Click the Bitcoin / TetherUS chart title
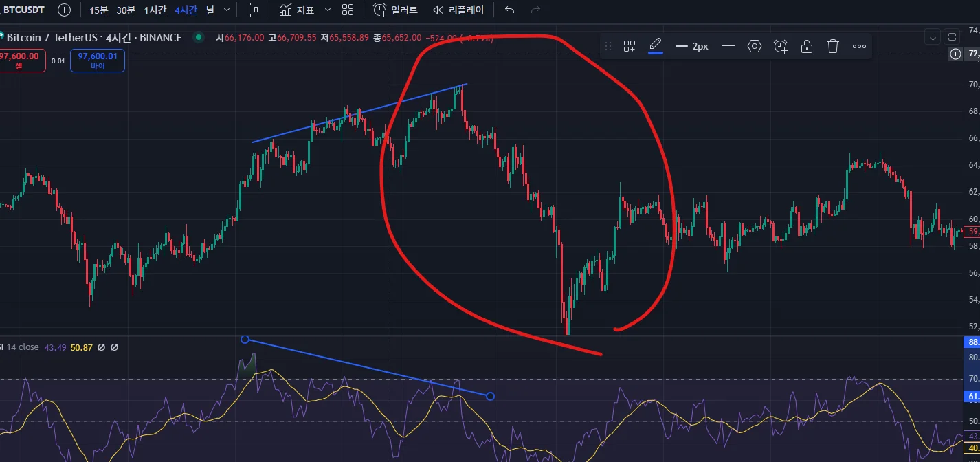The image size is (980, 462). pyautogui.click(x=94, y=37)
